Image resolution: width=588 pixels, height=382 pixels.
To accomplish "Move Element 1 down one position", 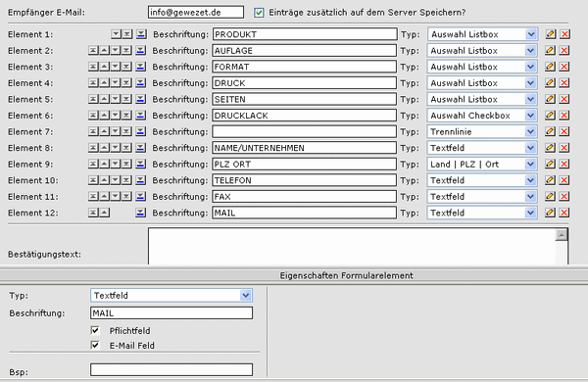I will coord(116,34).
